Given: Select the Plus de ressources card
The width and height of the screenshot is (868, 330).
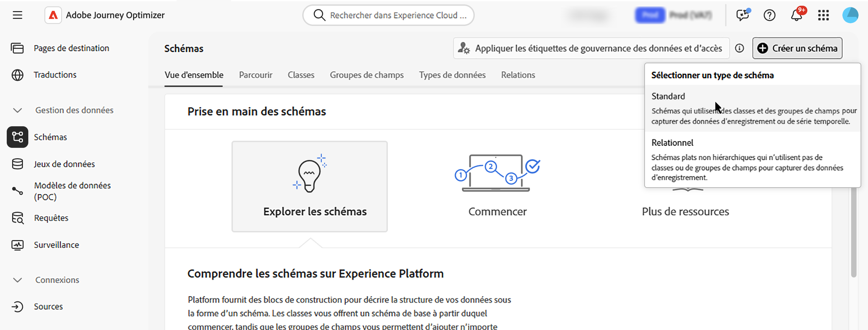Looking at the screenshot, I should click(x=685, y=211).
